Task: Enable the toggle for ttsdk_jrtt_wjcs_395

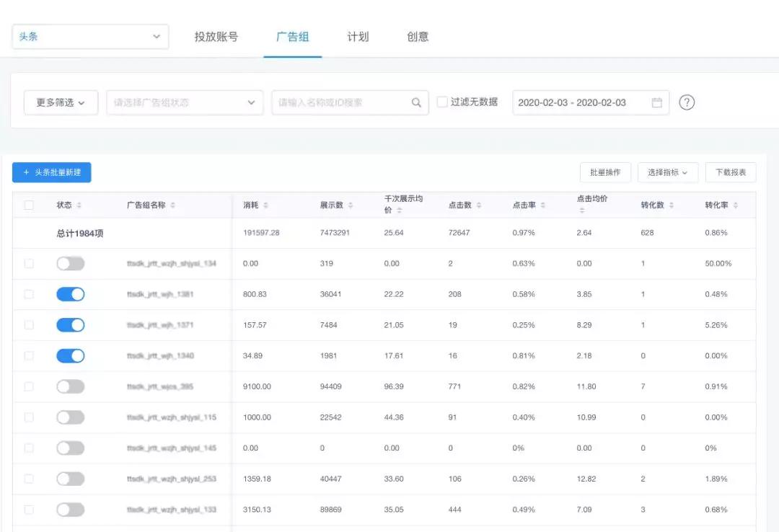Action: 71,386
